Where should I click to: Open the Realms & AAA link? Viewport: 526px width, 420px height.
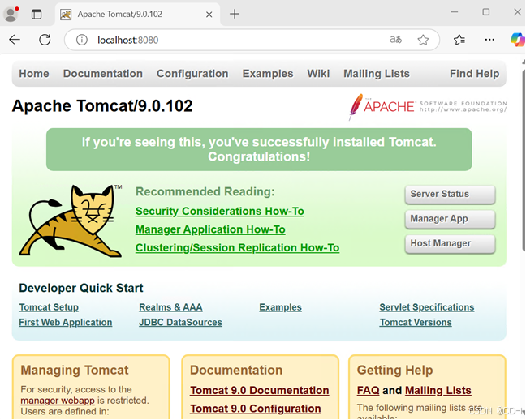point(170,307)
